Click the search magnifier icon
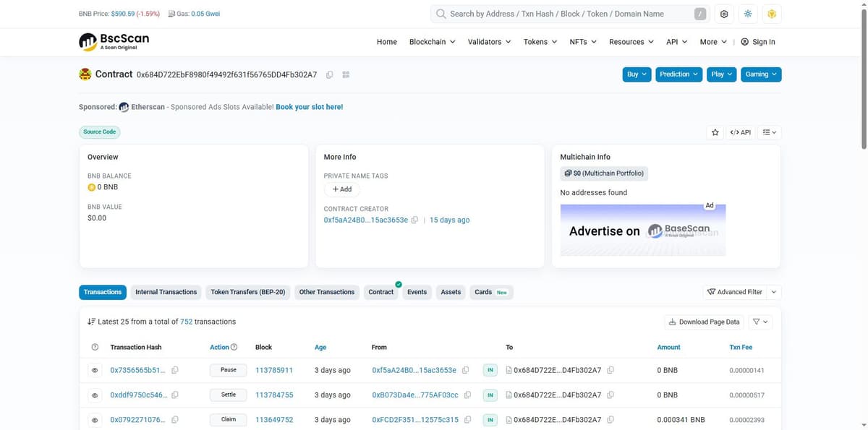This screenshot has width=868, height=430. tap(441, 14)
